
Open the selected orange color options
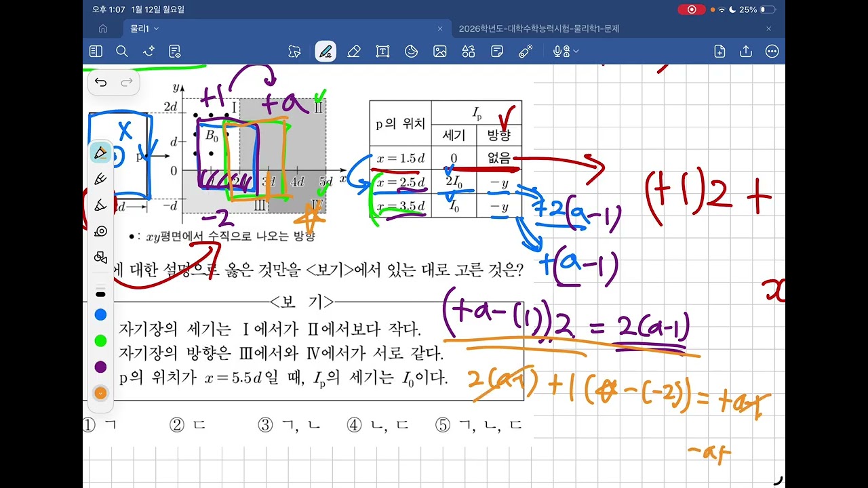[100, 392]
